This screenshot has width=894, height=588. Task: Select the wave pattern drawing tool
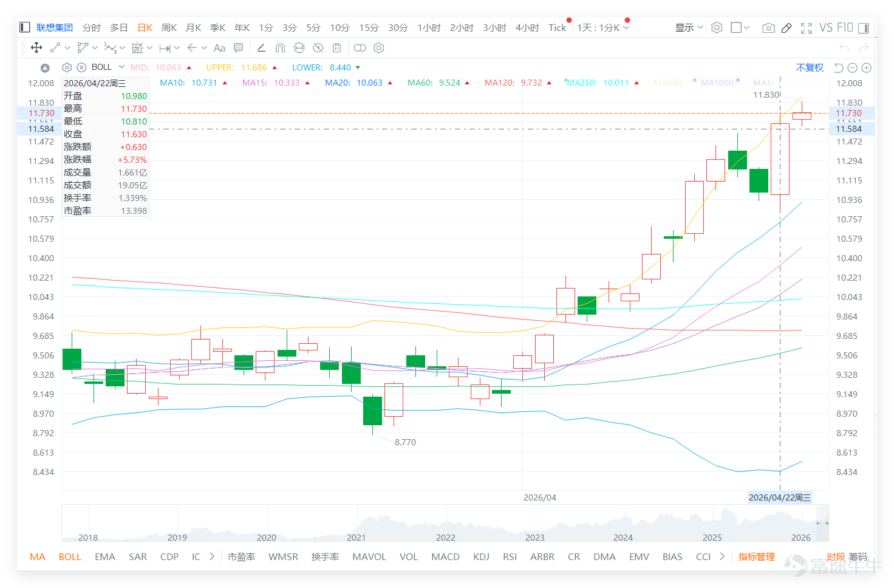110,47
